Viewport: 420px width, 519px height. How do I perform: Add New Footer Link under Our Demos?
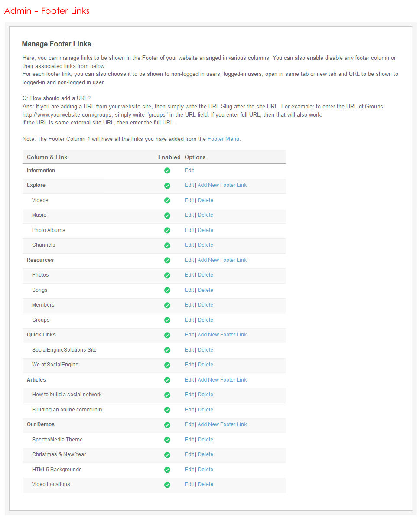(222, 424)
